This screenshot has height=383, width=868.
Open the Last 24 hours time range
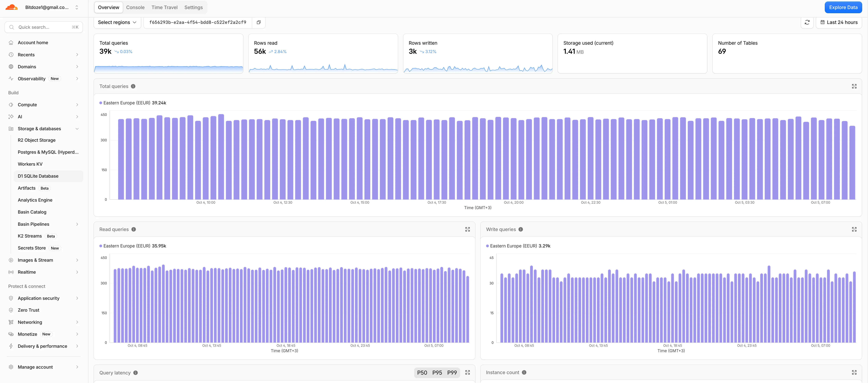839,22
